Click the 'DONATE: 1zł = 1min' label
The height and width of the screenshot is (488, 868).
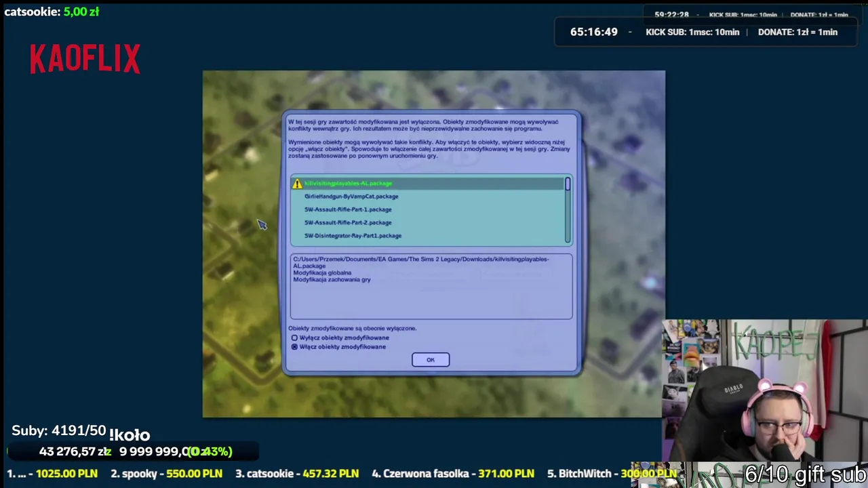click(x=797, y=32)
